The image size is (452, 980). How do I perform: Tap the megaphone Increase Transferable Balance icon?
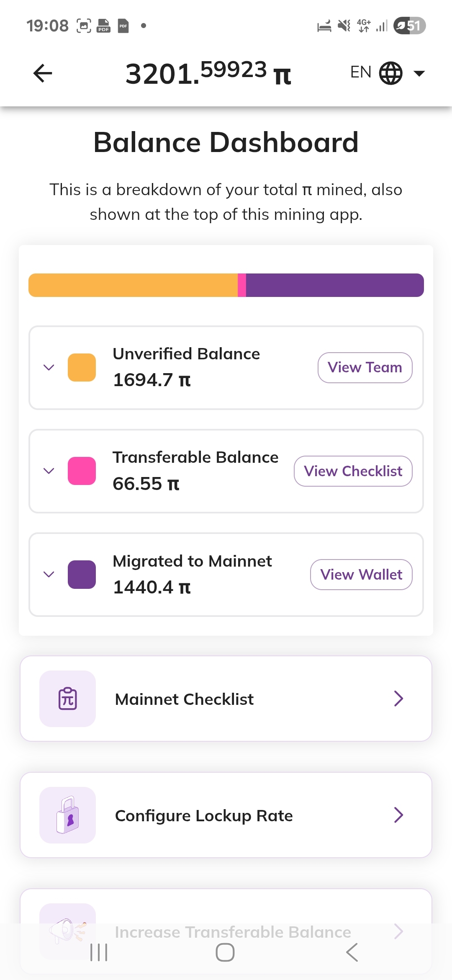[67, 931]
